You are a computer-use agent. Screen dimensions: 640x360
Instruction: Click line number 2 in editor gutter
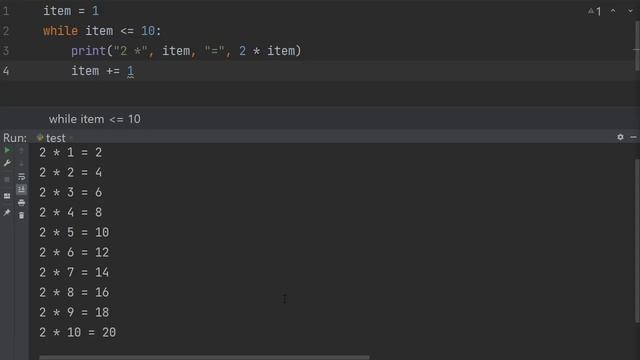[6, 31]
